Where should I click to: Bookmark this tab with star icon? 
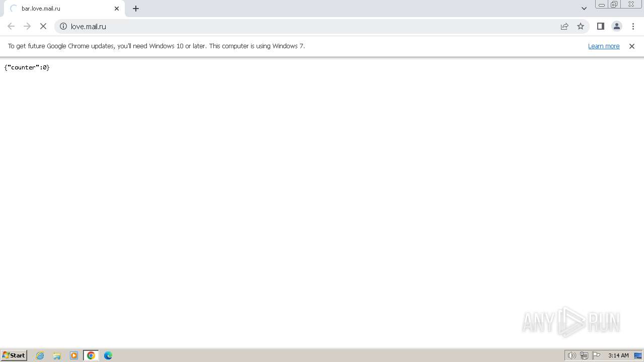(x=581, y=26)
